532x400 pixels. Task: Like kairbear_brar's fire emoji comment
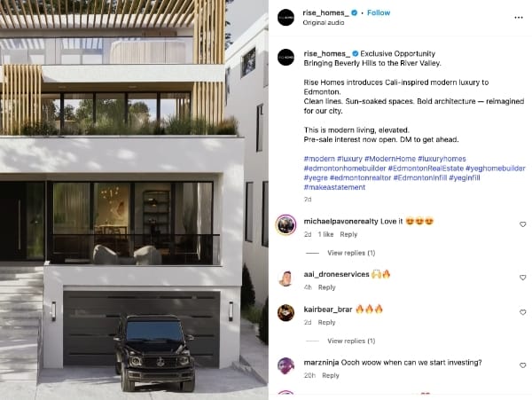(x=522, y=312)
